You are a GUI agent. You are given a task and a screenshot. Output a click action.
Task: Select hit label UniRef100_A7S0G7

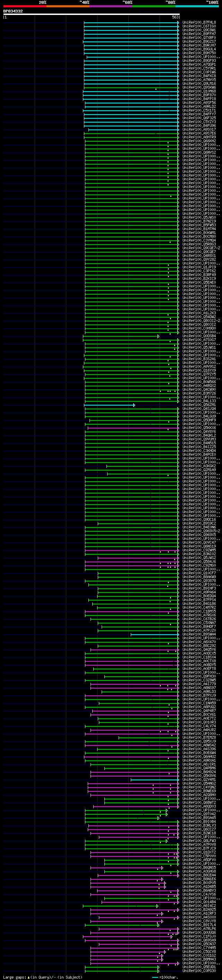pyautogui.click(x=199, y=340)
